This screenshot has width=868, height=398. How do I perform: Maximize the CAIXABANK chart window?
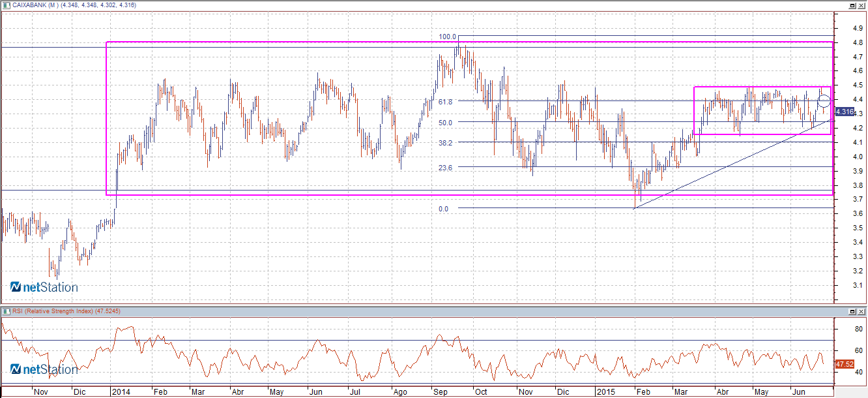tap(852, 5)
